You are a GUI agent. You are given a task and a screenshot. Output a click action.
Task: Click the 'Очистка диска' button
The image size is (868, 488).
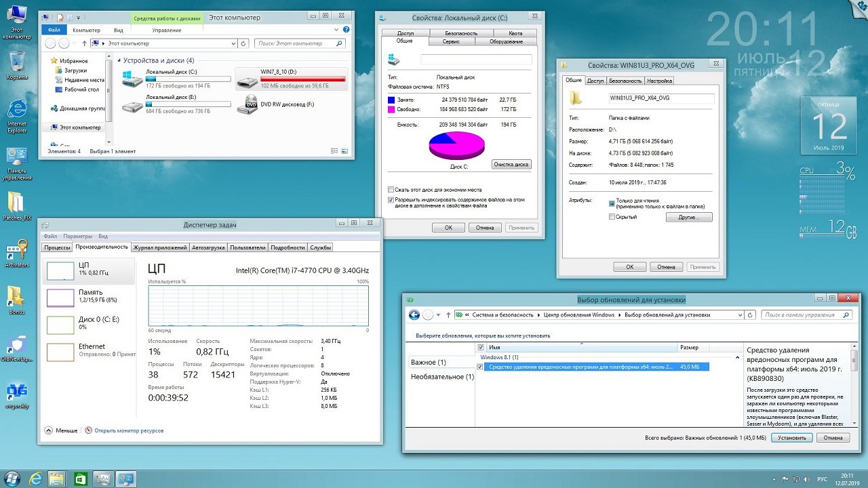pos(511,165)
